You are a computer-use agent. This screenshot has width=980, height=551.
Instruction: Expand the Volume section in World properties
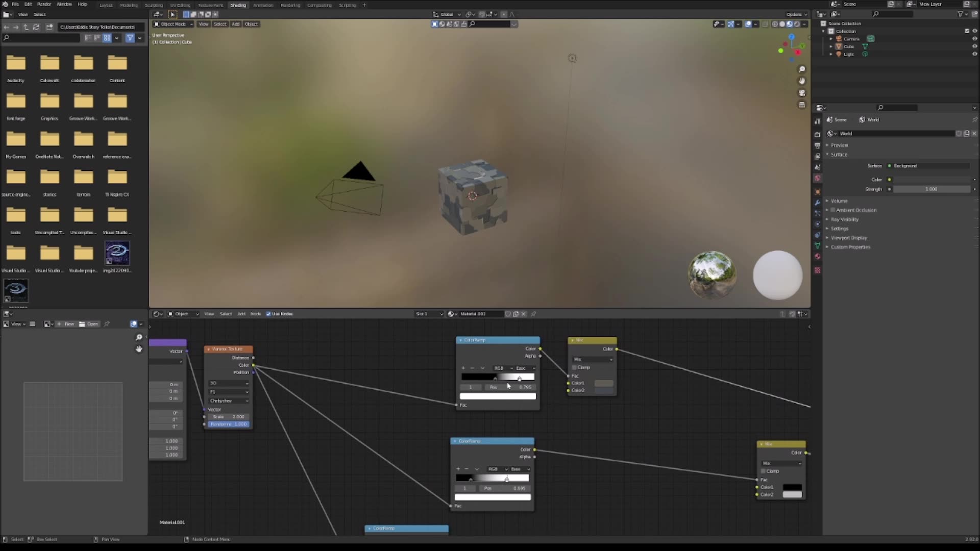[x=839, y=201]
